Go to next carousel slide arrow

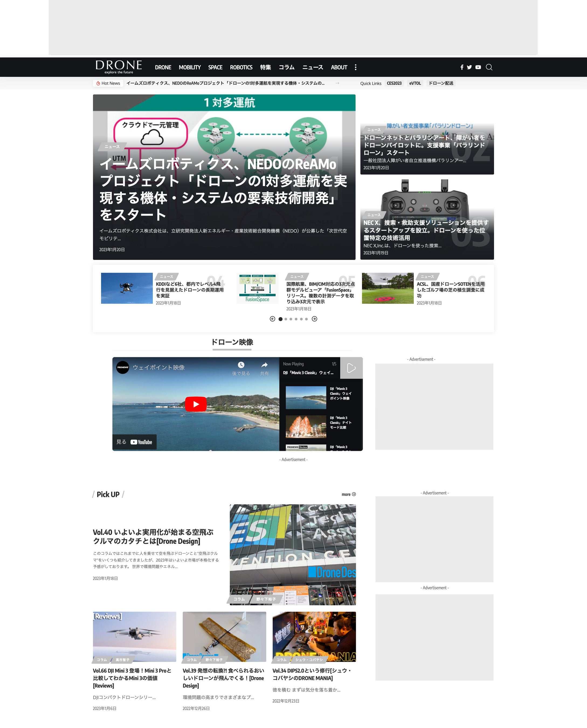[315, 319]
